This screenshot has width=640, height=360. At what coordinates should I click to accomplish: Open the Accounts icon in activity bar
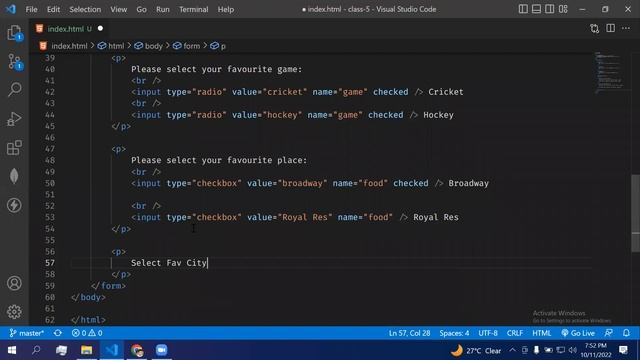14,283
